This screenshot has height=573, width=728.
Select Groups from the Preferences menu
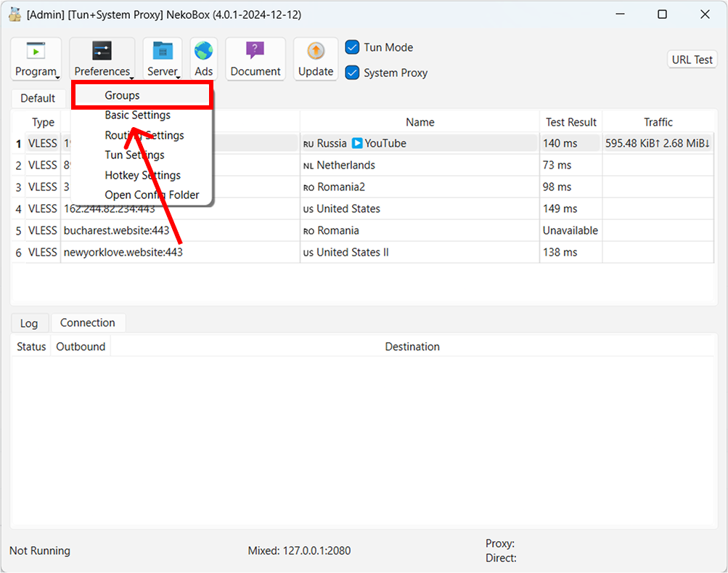121,94
